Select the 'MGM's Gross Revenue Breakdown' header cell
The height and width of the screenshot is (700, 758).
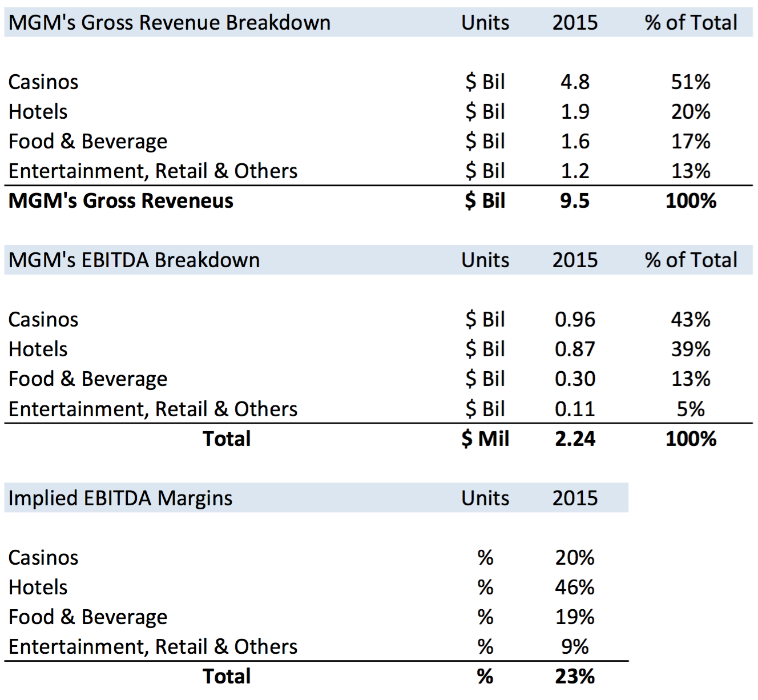click(170, 23)
